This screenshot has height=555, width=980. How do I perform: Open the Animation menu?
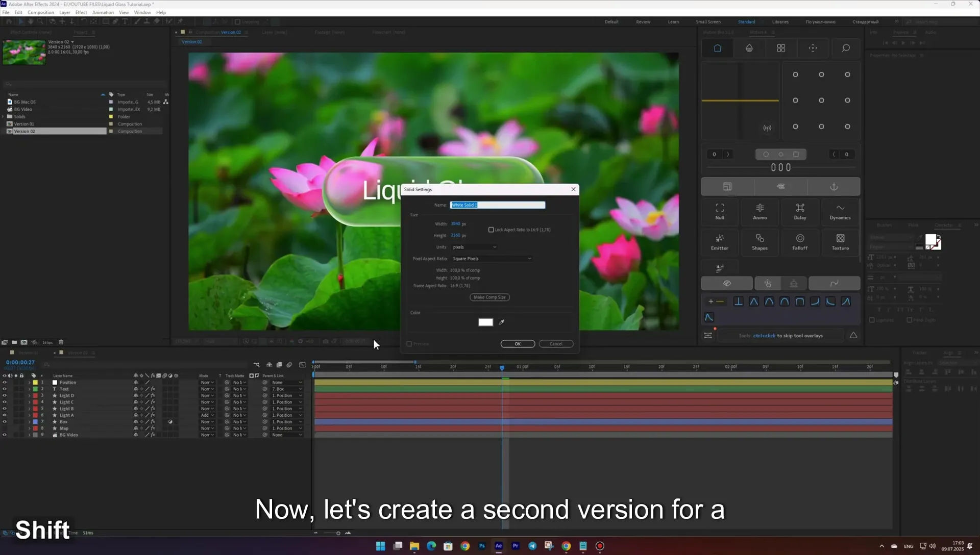pos(103,12)
